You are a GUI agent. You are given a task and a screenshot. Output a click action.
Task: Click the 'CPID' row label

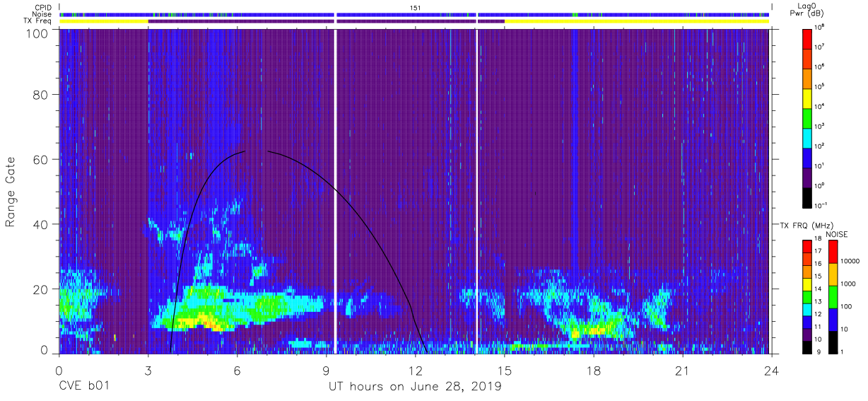(x=43, y=7)
